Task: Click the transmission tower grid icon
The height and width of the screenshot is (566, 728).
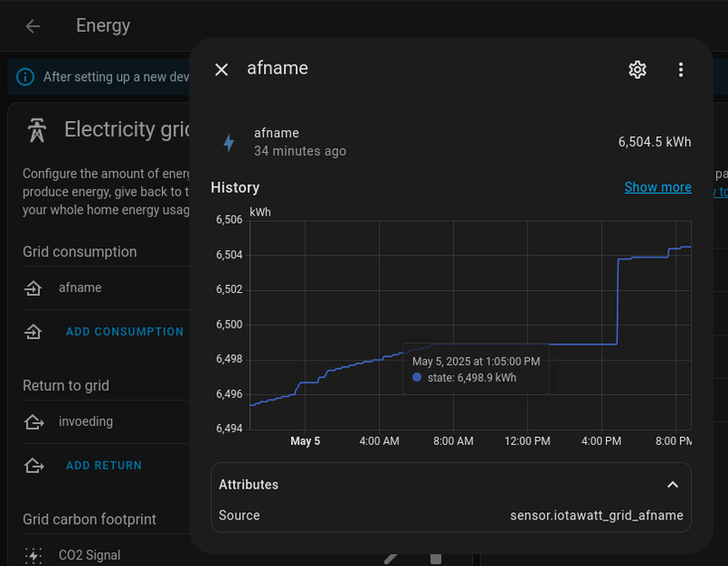Action: pos(36,129)
